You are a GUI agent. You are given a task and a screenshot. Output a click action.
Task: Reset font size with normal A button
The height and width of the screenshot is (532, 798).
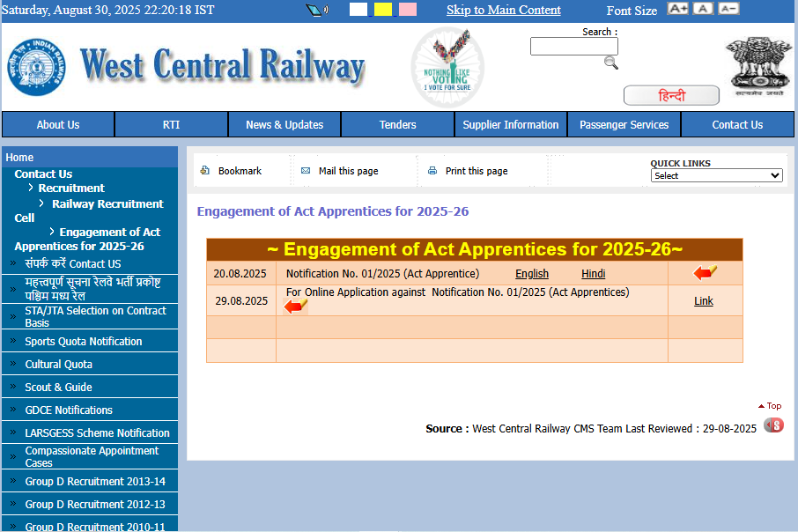point(703,9)
